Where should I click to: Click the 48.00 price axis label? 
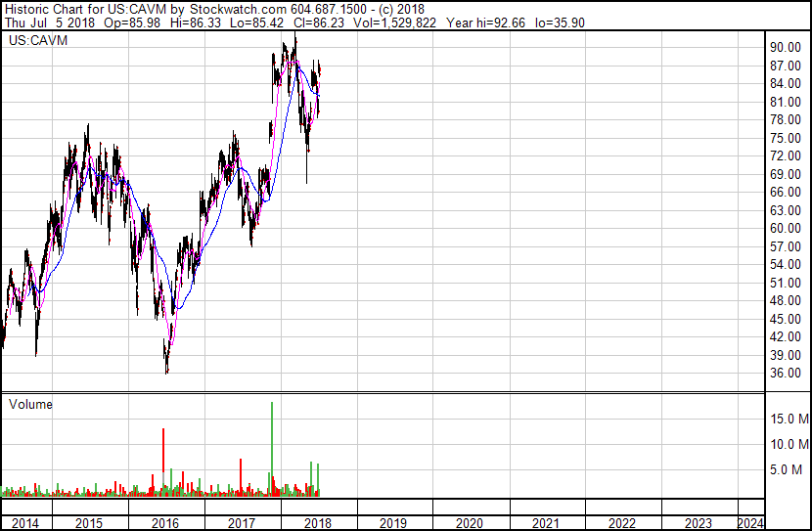click(x=786, y=300)
